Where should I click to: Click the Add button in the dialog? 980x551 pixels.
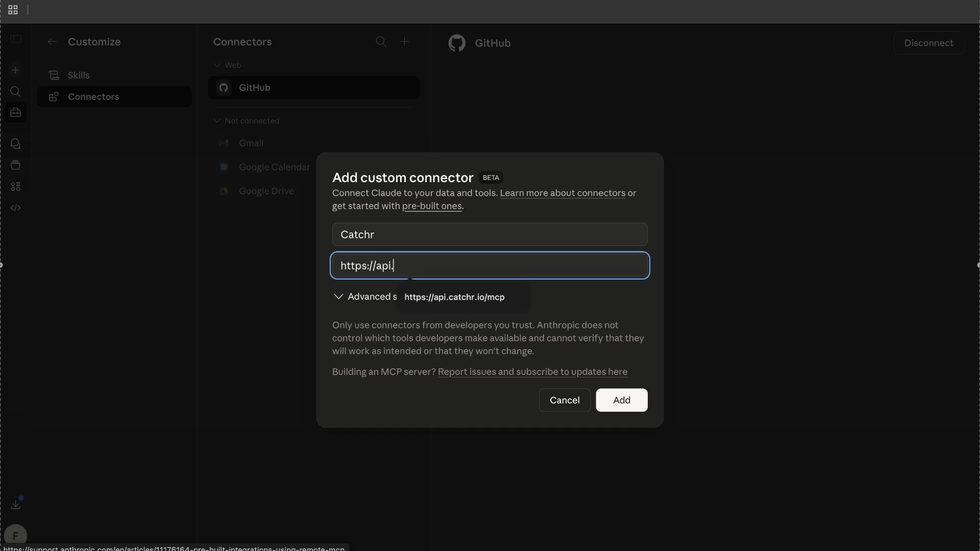click(622, 400)
